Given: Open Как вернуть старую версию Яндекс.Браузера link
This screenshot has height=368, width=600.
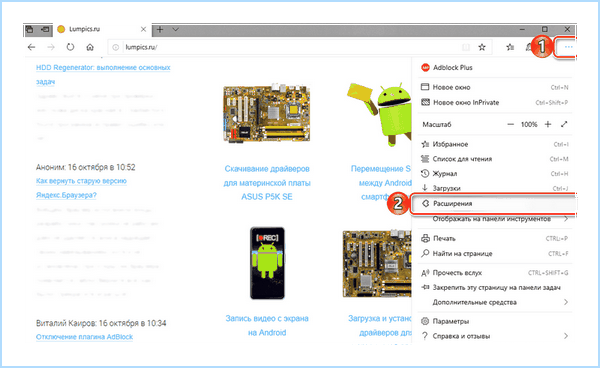Looking at the screenshot, I should pos(82,188).
